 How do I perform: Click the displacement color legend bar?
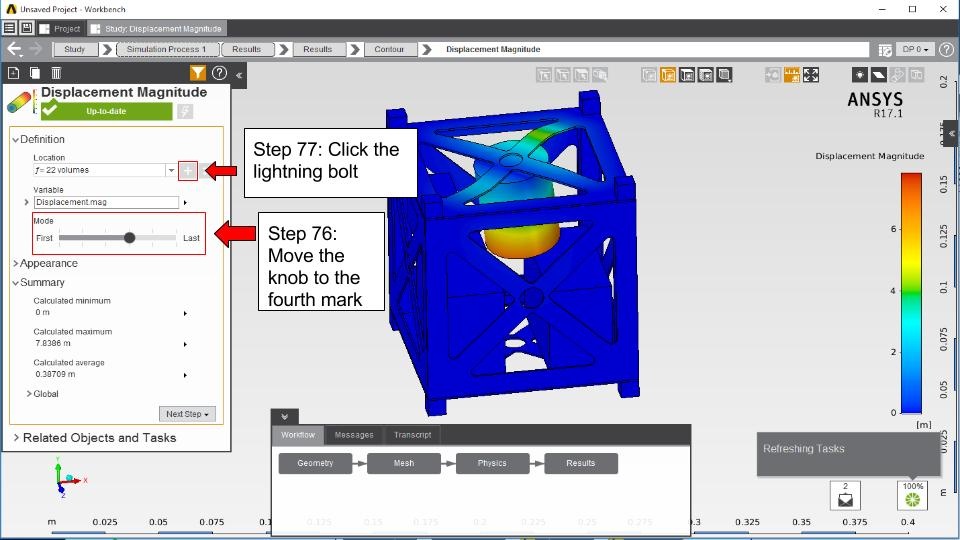[911, 293]
